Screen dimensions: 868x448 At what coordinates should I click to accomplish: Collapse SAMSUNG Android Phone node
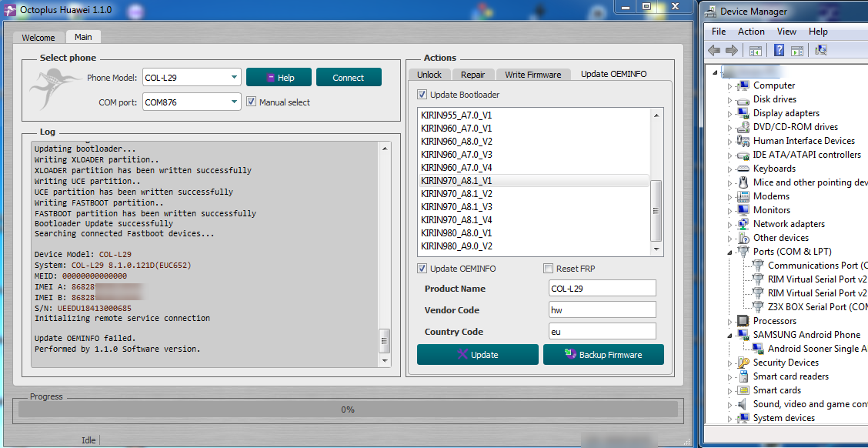click(729, 335)
